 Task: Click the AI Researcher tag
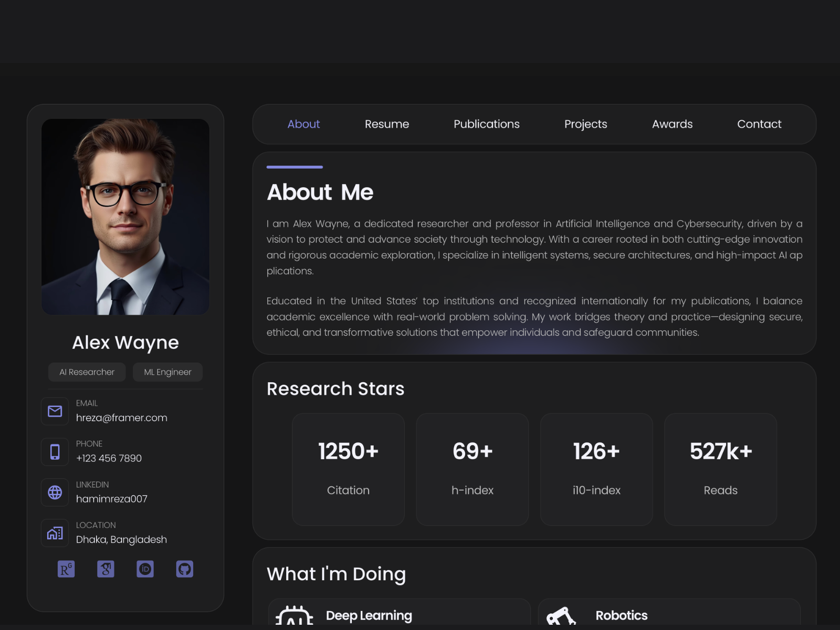[x=87, y=372]
